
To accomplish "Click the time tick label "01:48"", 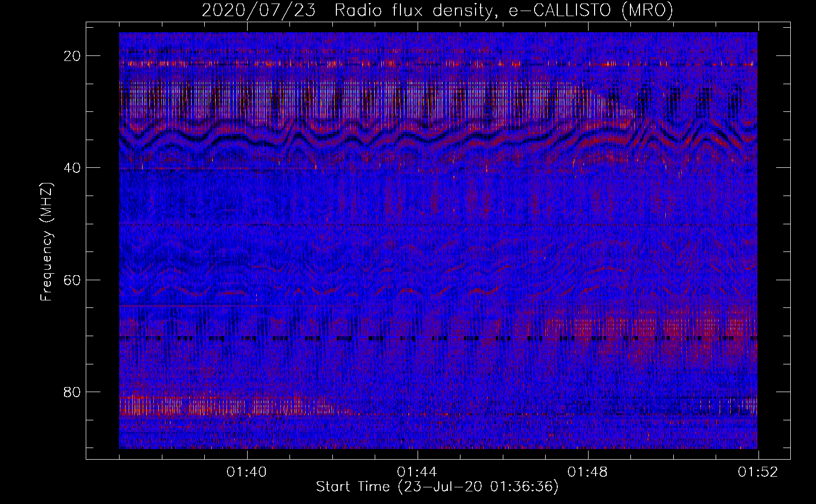I will [x=588, y=472].
